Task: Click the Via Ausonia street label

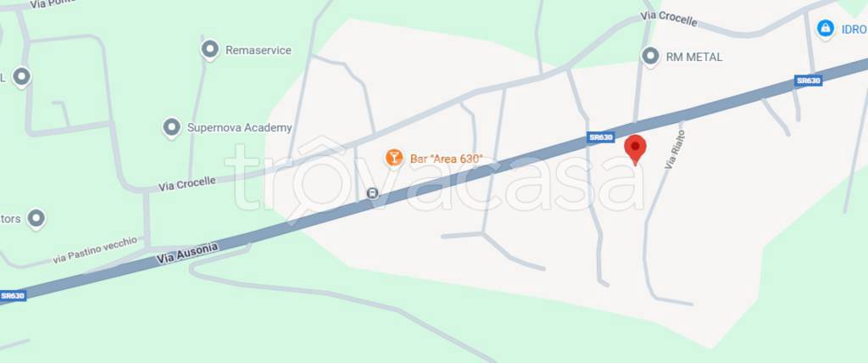Action: pos(187,254)
